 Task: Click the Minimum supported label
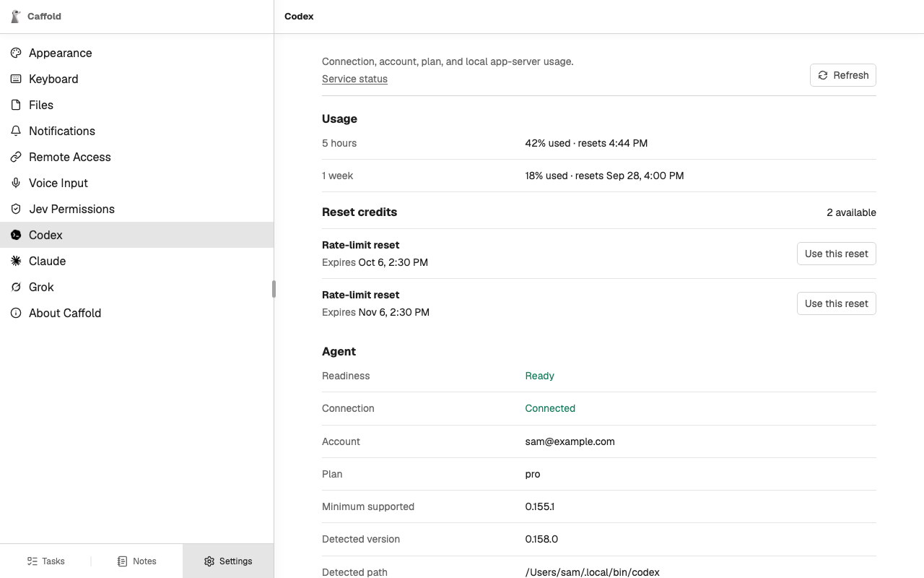pyautogui.click(x=368, y=506)
